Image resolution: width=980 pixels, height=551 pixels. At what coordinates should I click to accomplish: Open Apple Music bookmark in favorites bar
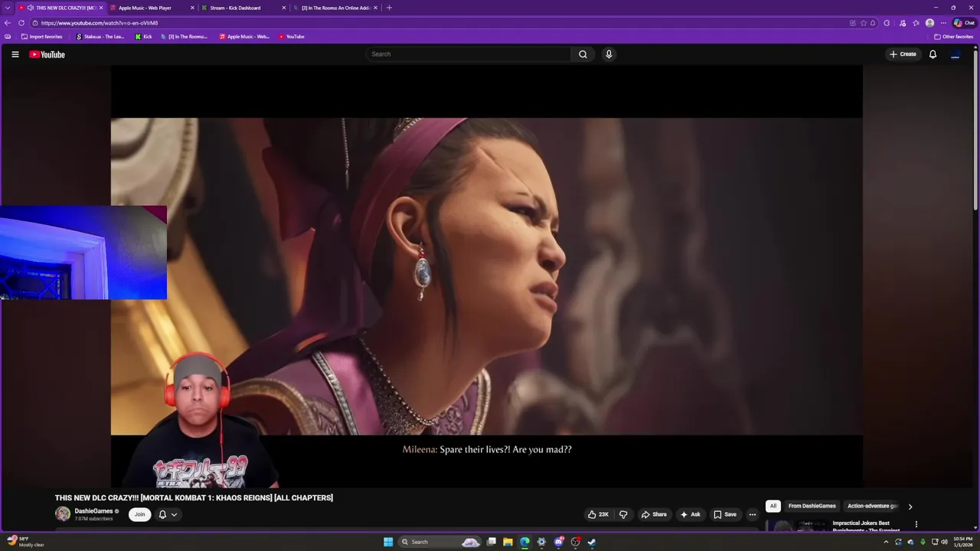point(244,37)
